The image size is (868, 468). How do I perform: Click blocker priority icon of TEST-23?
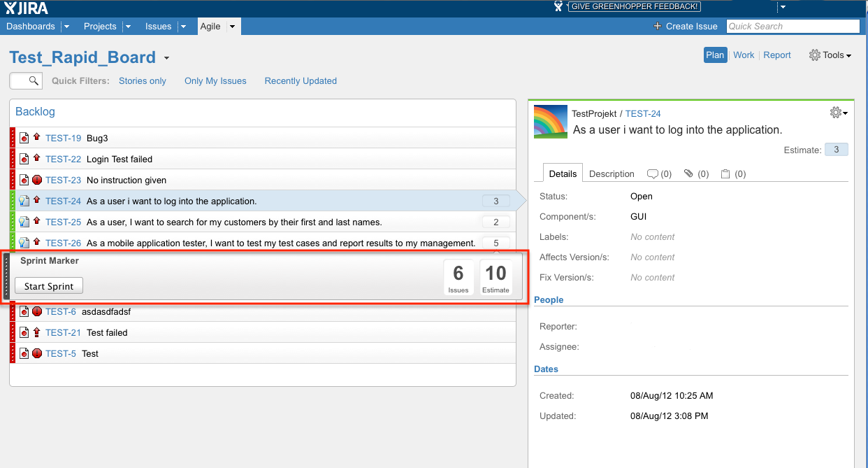pyautogui.click(x=37, y=180)
